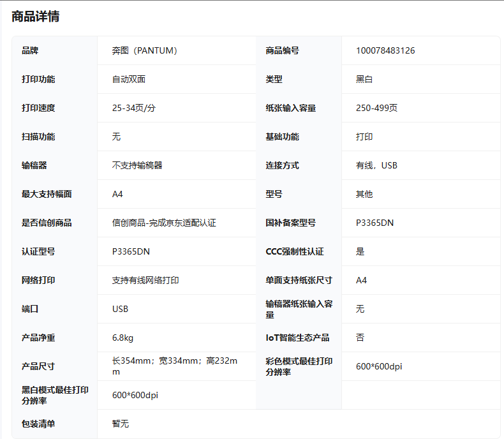Click 无 in the 输稿器纸张输入容量 row
This screenshot has width=504, height=439.
(360, 309)
